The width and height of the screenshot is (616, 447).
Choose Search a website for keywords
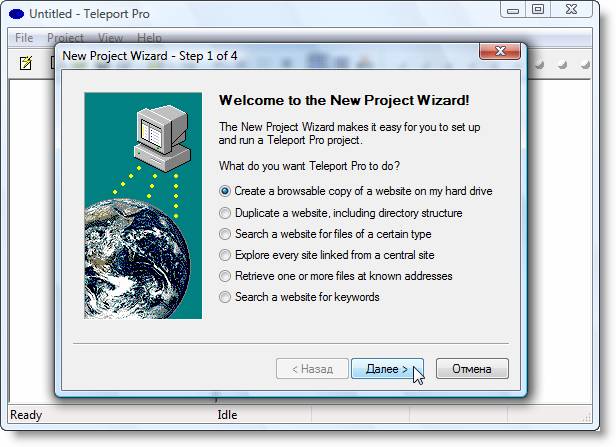pyautogui.click(x=299, y=297)
